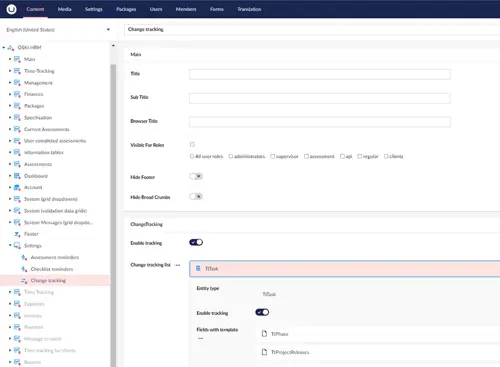
Task: Click the Reports node icon
Action: pos(17,362)
